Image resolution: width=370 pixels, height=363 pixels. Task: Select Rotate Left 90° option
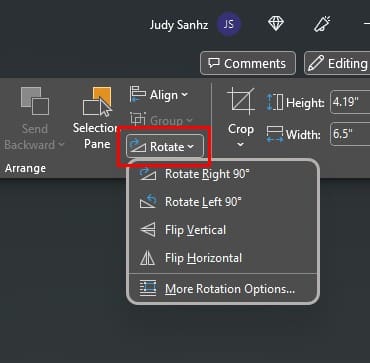click(x=222, y=202)
